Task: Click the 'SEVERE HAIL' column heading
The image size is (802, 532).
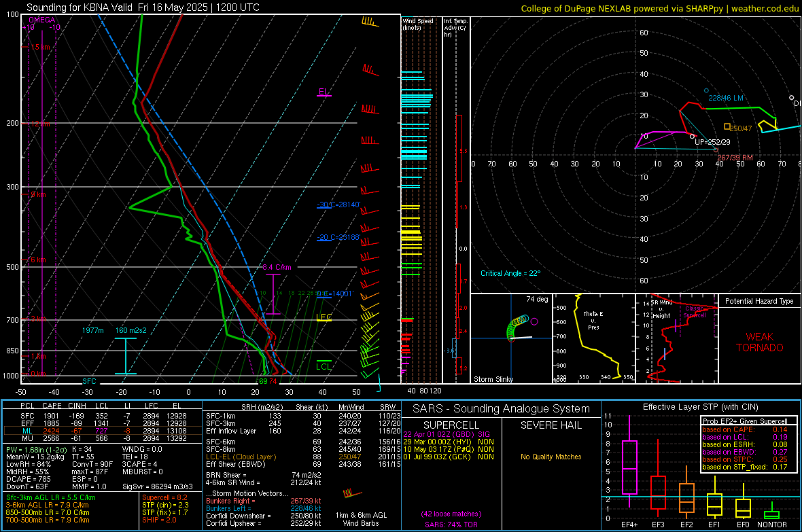Action: point(551,425)
